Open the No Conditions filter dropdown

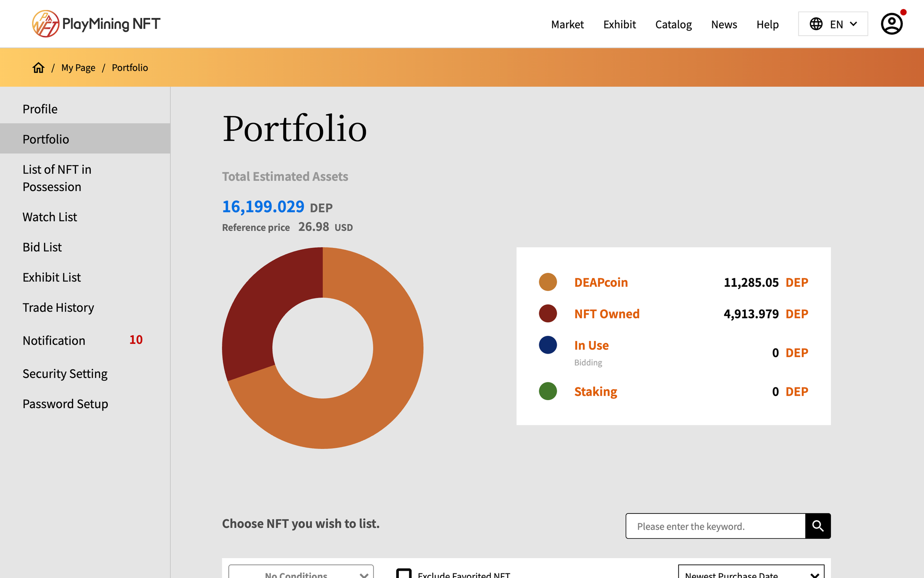[x=301, y=573]
